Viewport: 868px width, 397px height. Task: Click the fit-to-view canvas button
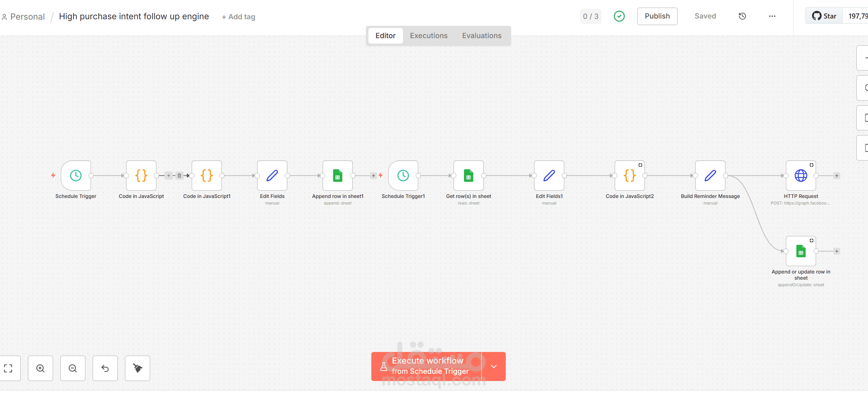click(8, 368)
